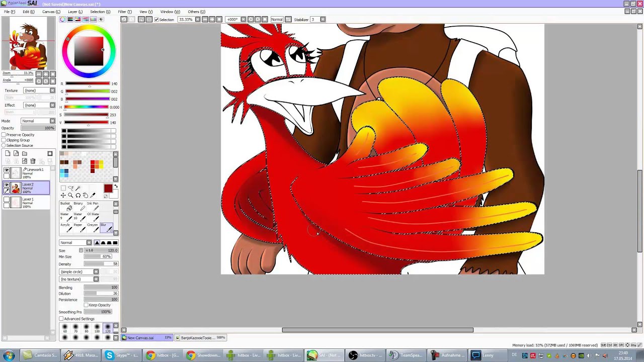The height and width of the screenshot is (362, 644).
Task: Adjust the layer Opacity slider
Action: [x=38, y=128]
